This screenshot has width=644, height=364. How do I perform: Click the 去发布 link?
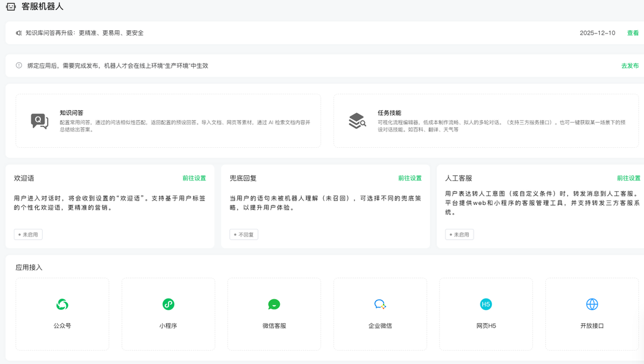tap(630, 65)
